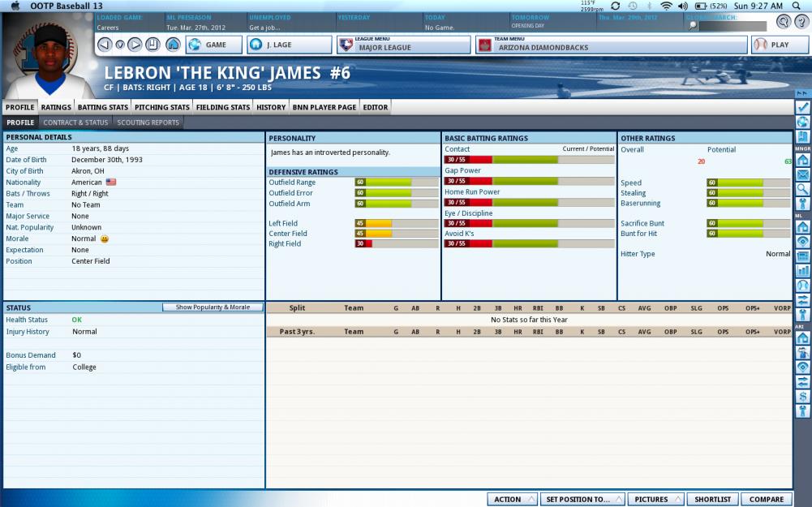812x507 pixels.
Task: Click Show Popularity & Morale button
Action: [x=213, y=307]
